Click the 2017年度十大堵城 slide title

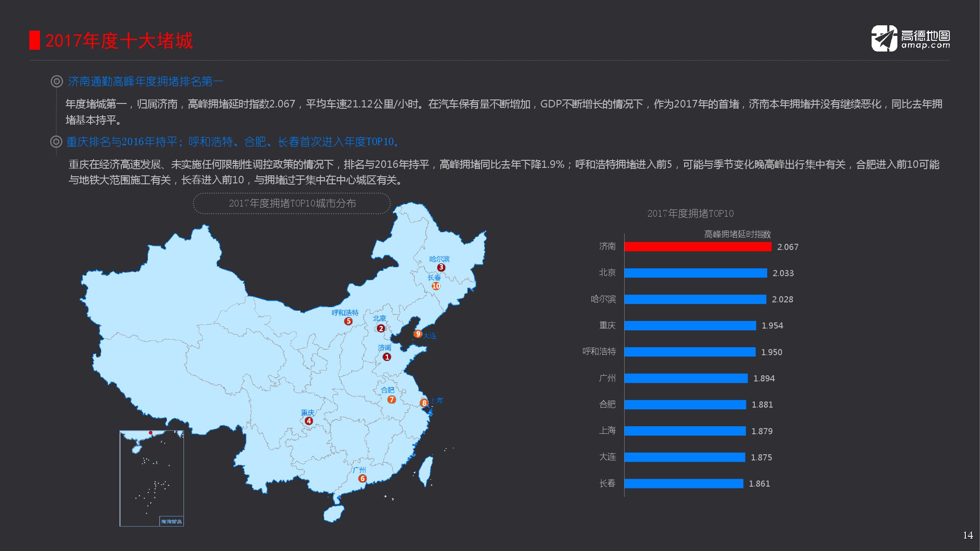[119, 40]
